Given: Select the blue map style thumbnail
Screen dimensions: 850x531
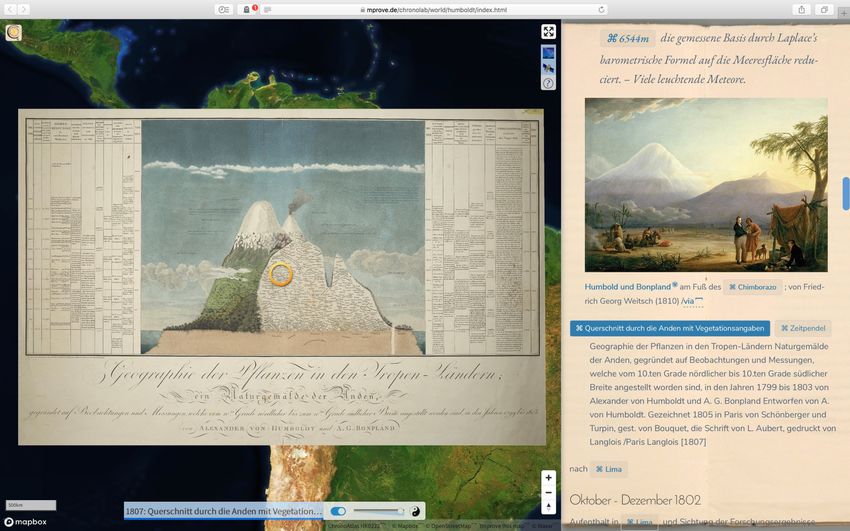Looking at the screenshot, I should [549, 53].
